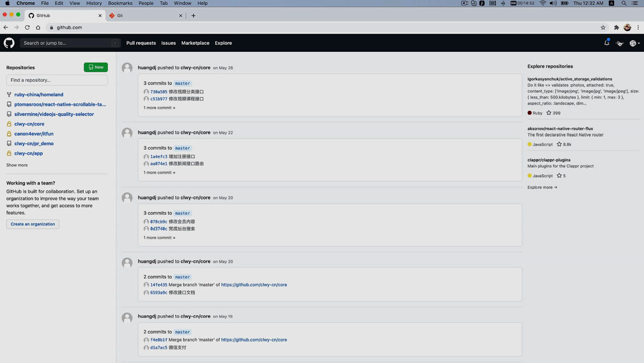The image size is (644, 363).
Task: Expand Show more repositories list
Action: tap(17, 165)
